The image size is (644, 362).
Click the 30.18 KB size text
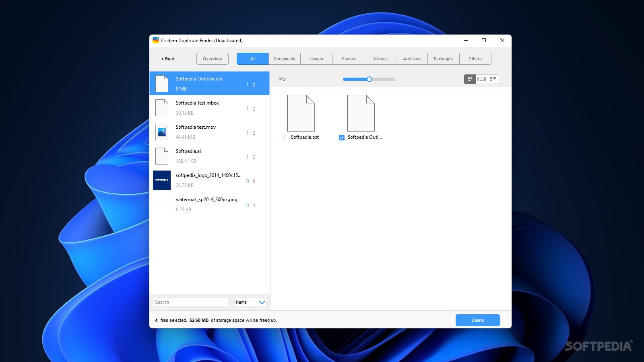tap(184, 113)
